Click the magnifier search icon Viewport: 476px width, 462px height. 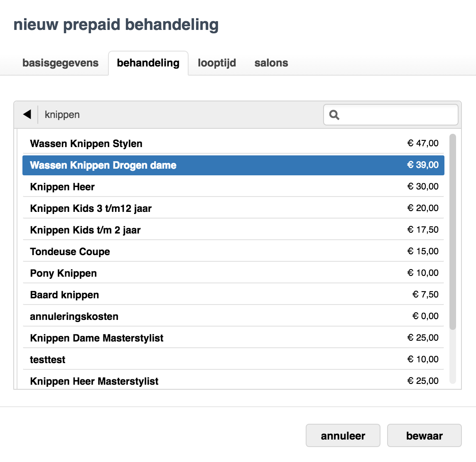pyautogui.click(x=334, y=115)
